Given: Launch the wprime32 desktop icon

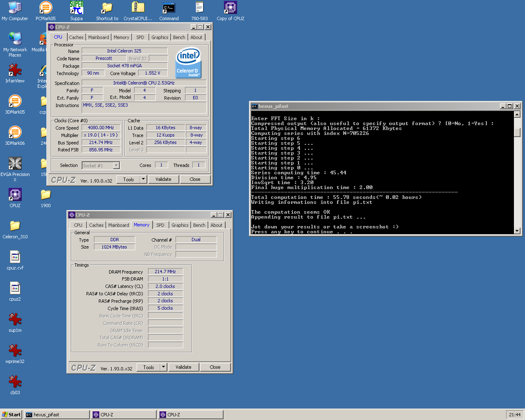Looking at the screenshot, I should pyautogui.click(x=15, y=354).
